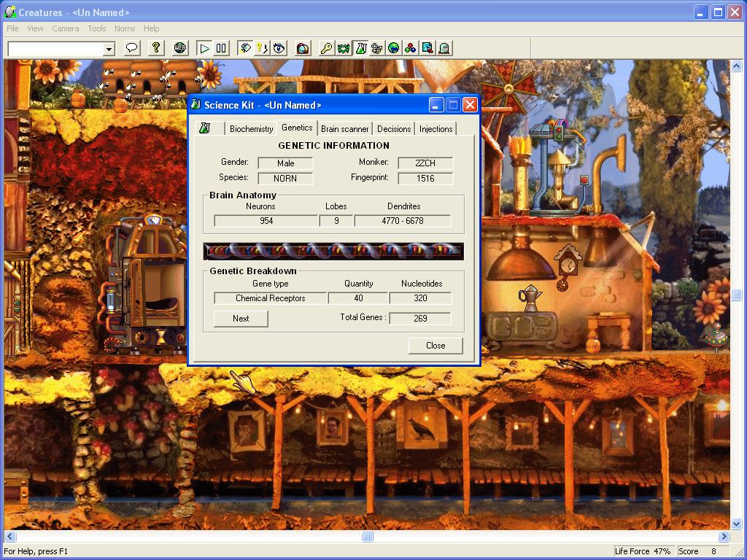
Task: Click the Close button in Science Kit
Action: 436,346
